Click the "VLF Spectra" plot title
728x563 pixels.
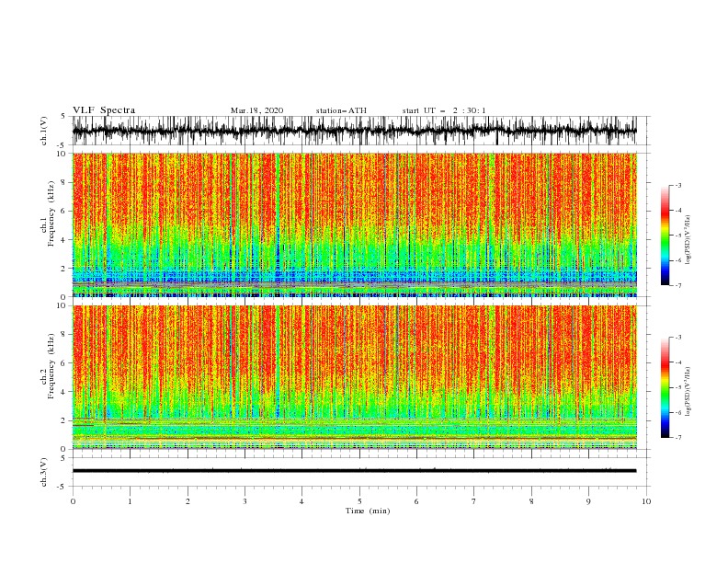104,110
